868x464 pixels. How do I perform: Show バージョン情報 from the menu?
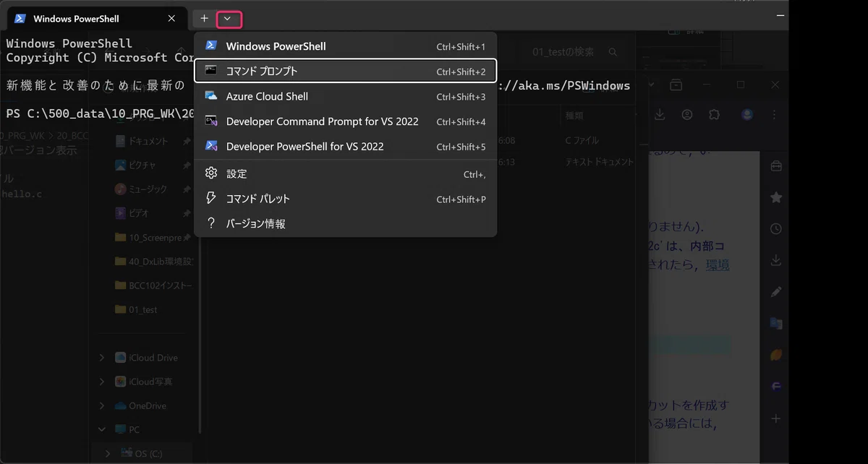[x=346, y=224]
